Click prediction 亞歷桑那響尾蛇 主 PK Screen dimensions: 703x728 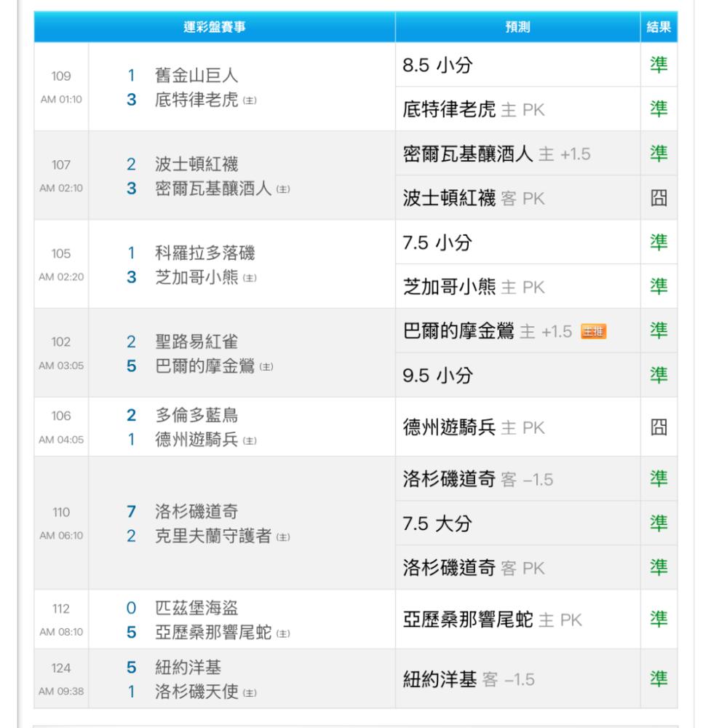(492, 620)
